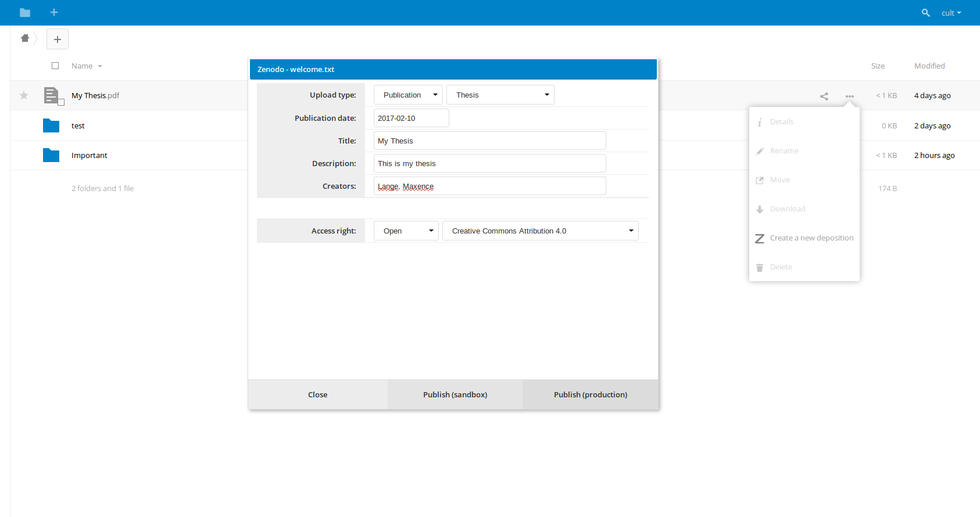Click the Move icon in menu

click(760, 180)
